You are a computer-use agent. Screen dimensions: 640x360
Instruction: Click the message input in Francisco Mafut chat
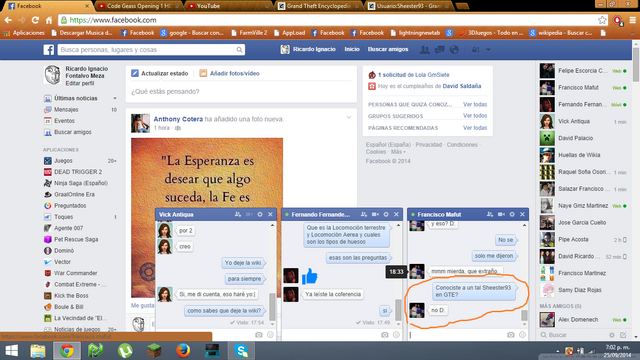(x=456, y=335)
